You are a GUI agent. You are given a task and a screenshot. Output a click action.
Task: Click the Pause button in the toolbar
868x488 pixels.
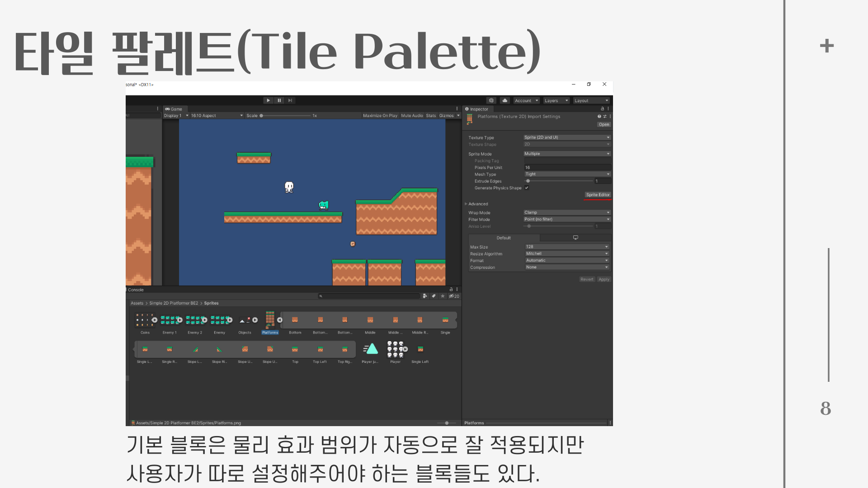(279, 100)
